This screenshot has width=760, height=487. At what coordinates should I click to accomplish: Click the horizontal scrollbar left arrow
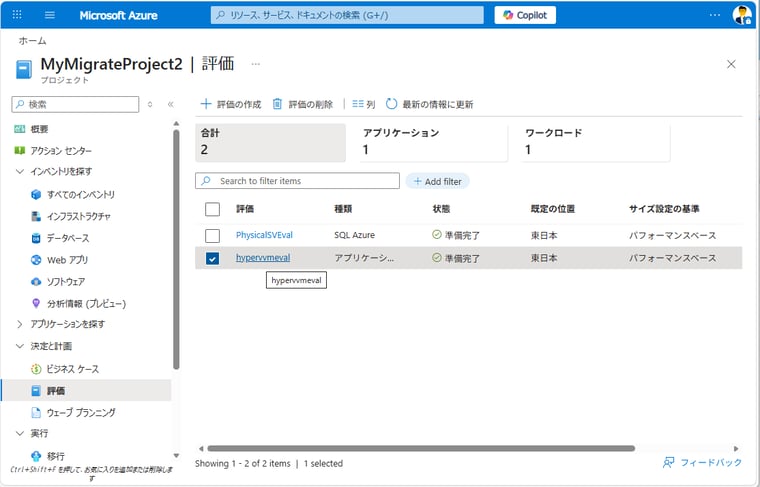201,449
